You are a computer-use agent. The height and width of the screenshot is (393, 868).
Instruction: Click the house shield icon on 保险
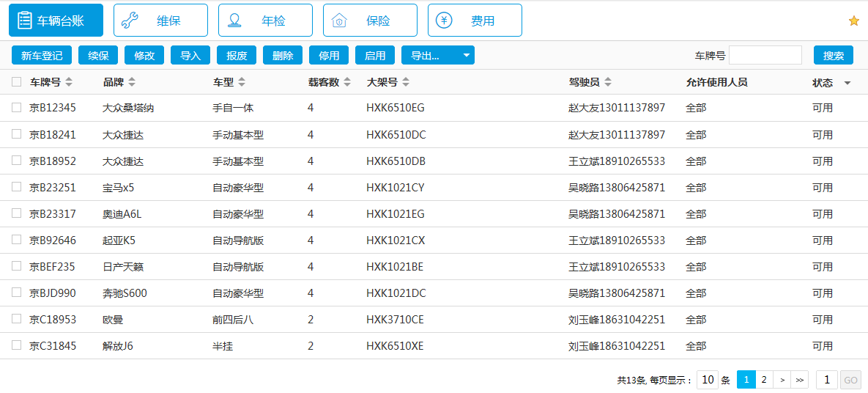(x=339, y=21)
